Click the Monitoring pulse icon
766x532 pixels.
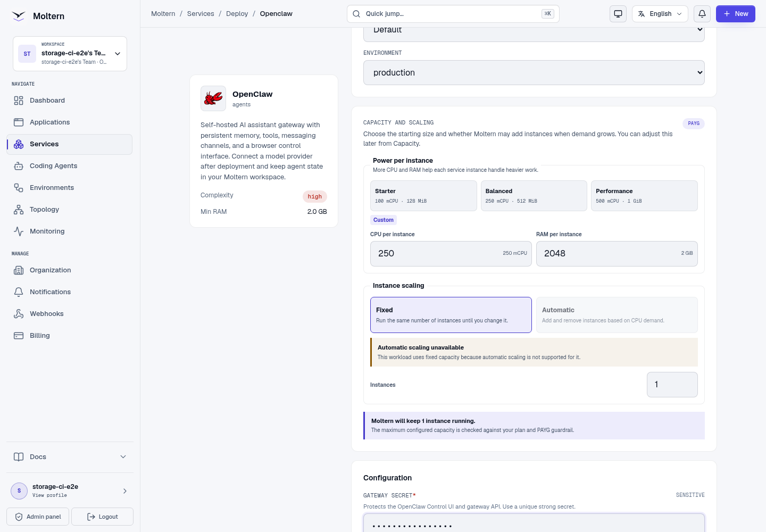[x=19, y=231]
